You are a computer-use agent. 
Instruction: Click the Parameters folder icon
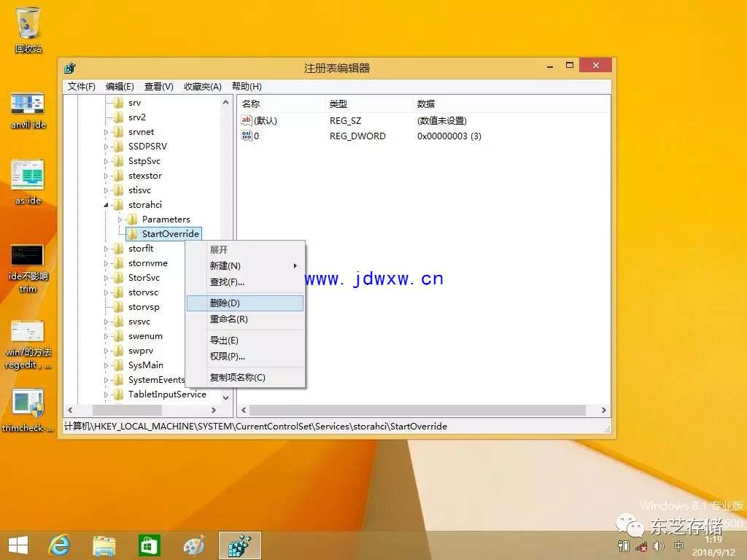pyautogui.click(x=133, y=219)
